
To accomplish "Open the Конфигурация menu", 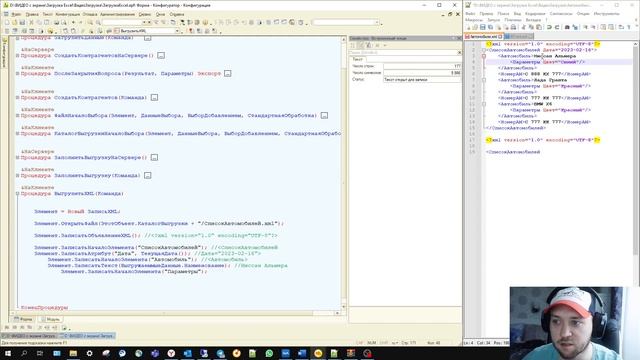I will pyautogui.click(x=67, y=14).
